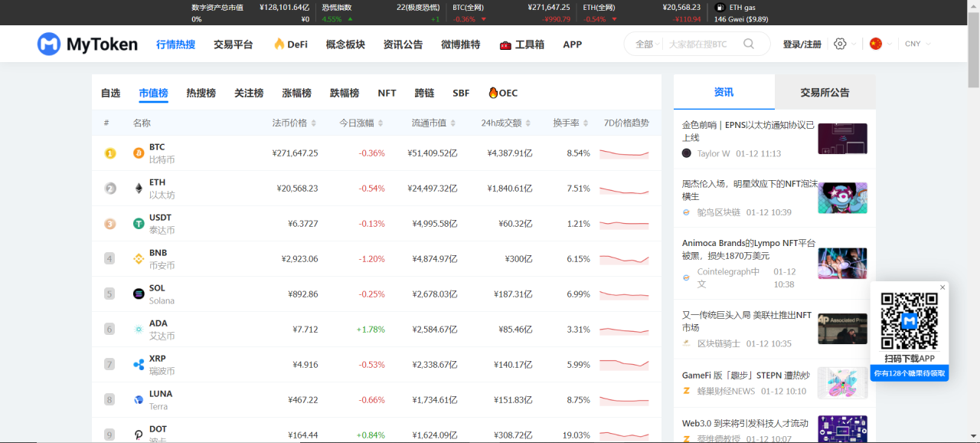Click the MyToken logo icon
The height and width of the screenshot is (443, 980).
click(x=49, y=44)
